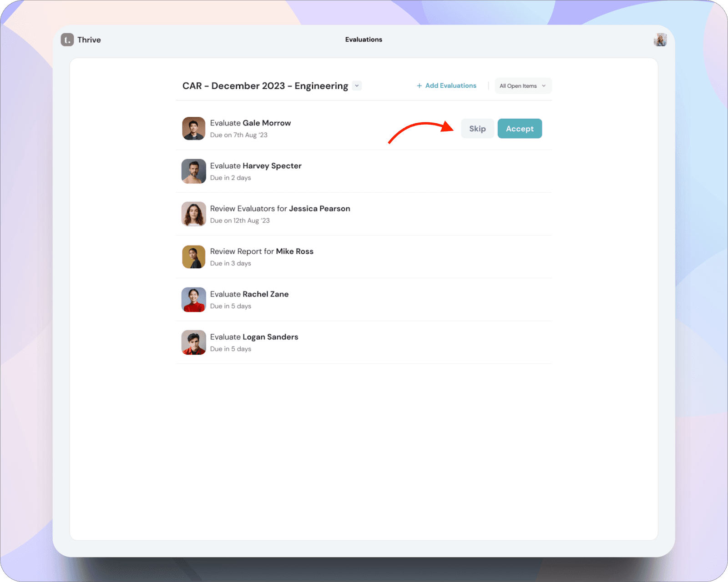Skip the Gale Morrow evaluation
The width and height of the screenshot is (728, 582).
tap(477, 129)
